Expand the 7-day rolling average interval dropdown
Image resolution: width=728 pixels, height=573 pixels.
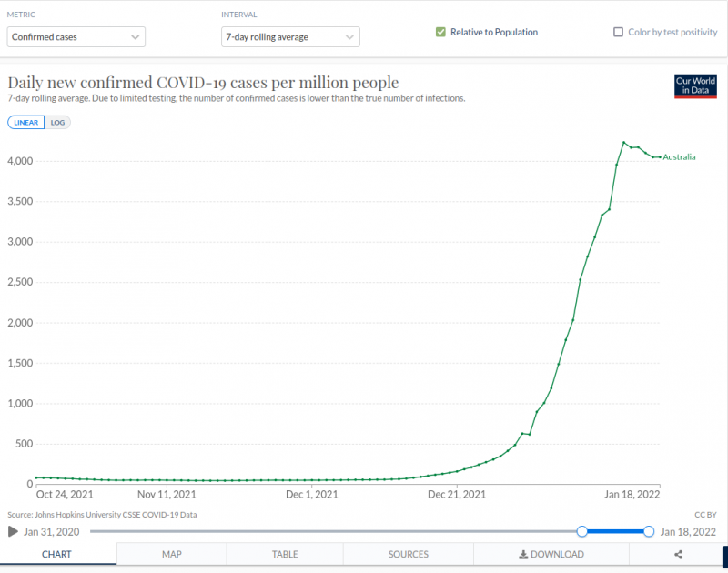(290, 37)
